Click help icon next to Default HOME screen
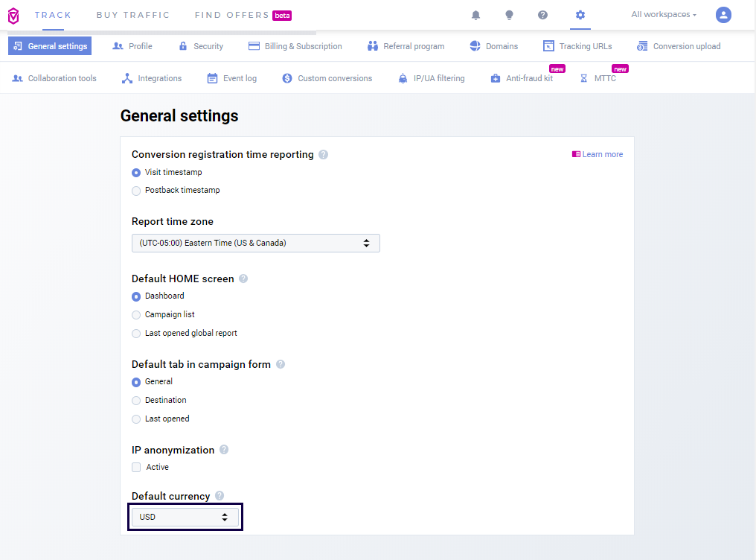756x560 pixels. 243,279
